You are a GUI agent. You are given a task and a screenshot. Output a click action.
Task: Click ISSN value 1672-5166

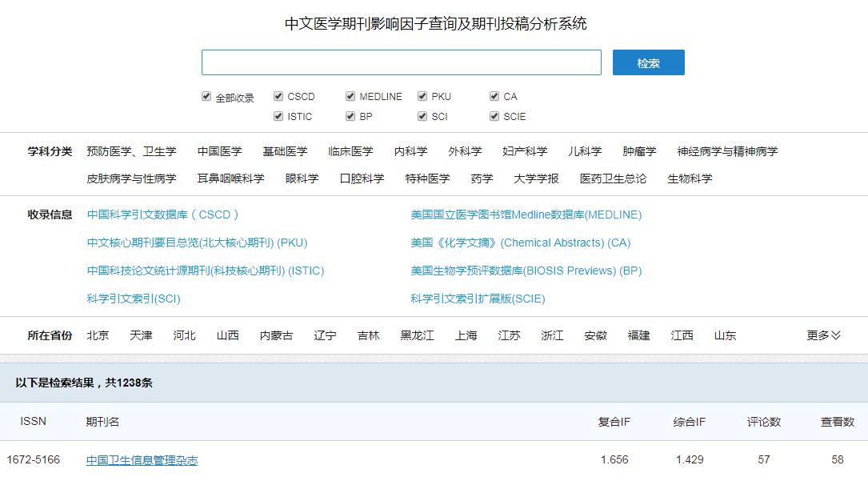coord(34,460)
